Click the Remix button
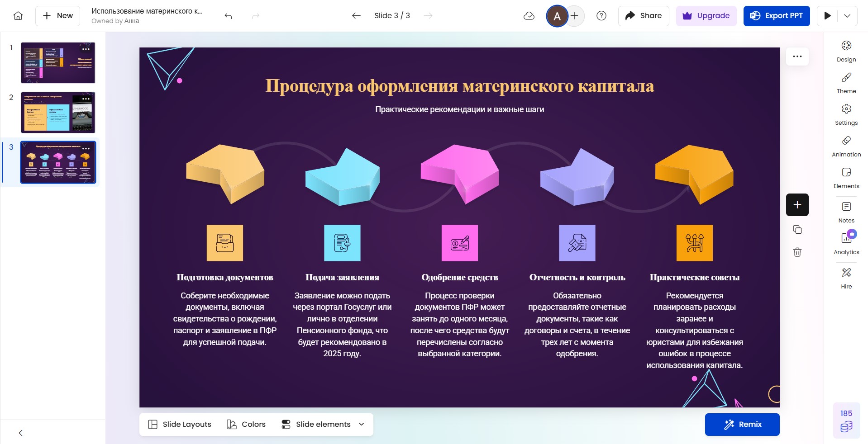868x444 pixels. [742, 424]
